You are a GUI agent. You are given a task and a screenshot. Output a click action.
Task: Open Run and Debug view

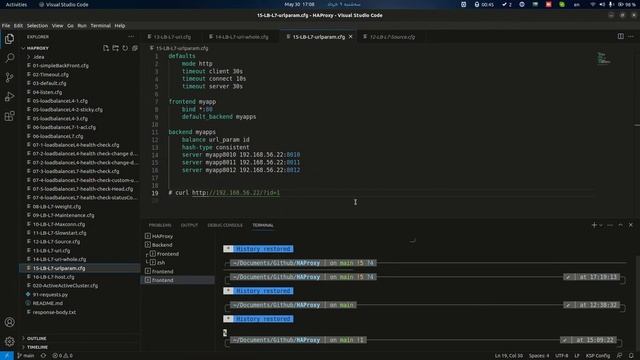9,97
